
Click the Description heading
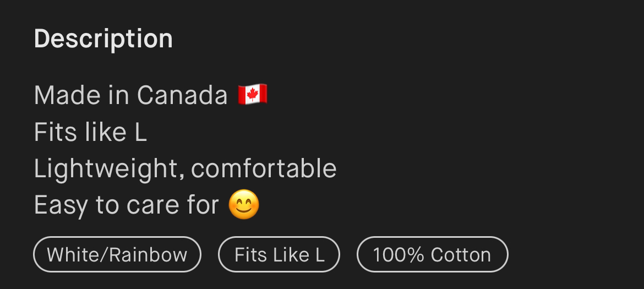[103, 39]
